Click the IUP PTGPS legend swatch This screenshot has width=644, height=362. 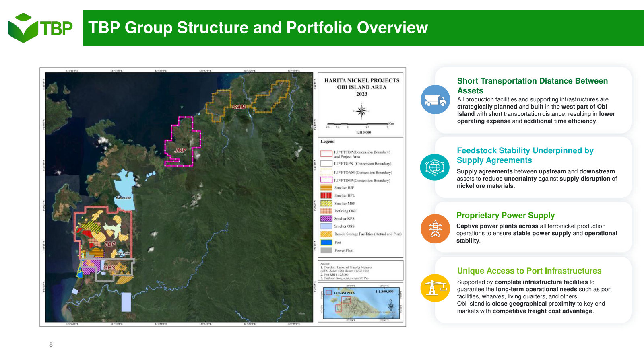pyautogui.click(x=326, y=163)
